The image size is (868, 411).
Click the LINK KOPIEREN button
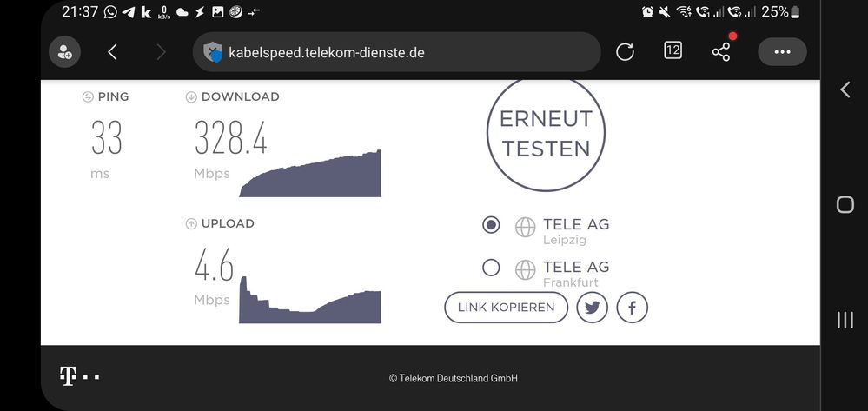tap(506, 307)
